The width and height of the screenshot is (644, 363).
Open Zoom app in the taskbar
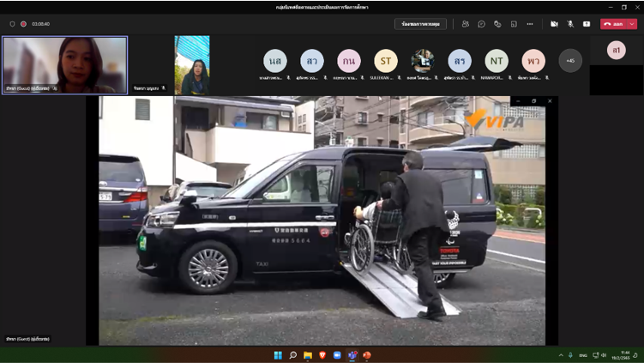pyautogui.click(x=337, y=355)
